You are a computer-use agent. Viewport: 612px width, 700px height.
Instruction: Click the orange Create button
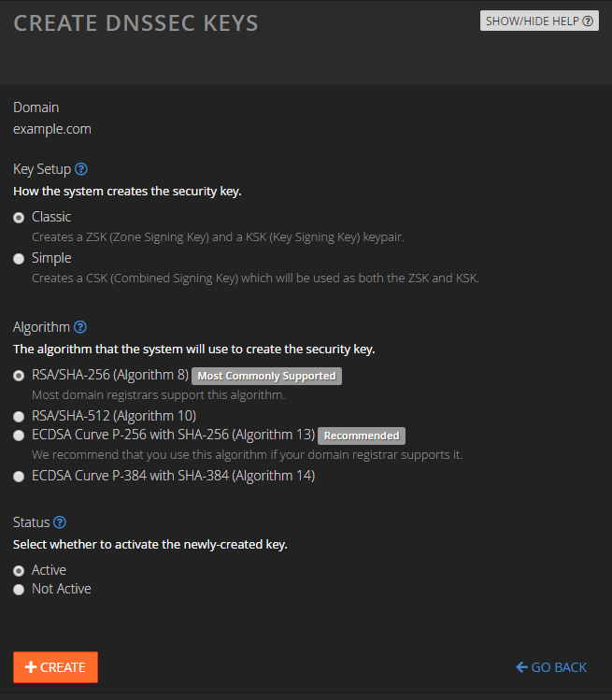pos(55,667)
